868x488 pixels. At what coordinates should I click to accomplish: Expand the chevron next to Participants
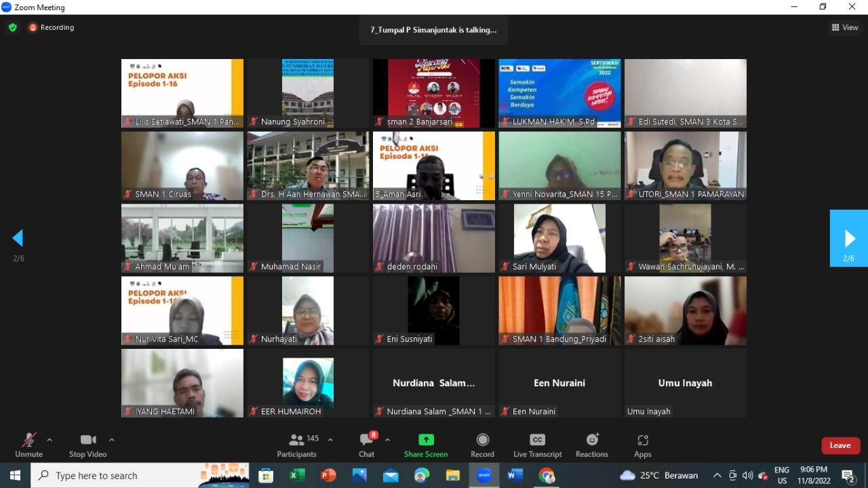pos(330,440)
